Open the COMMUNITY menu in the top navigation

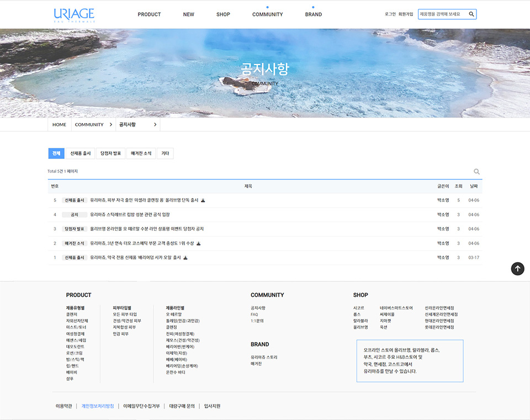(267, 14)
